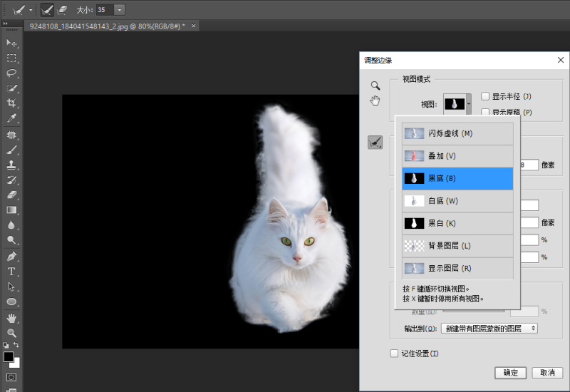Pick the Eyedropper tool
Screen dimensions: 570x392
[11, 118]
